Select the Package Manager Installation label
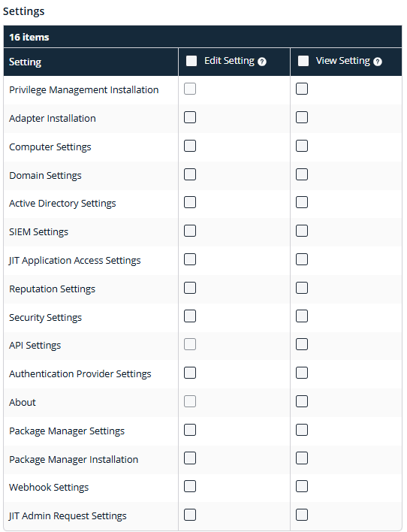Viewport: 407px width, 532px height. click(74, 459)
